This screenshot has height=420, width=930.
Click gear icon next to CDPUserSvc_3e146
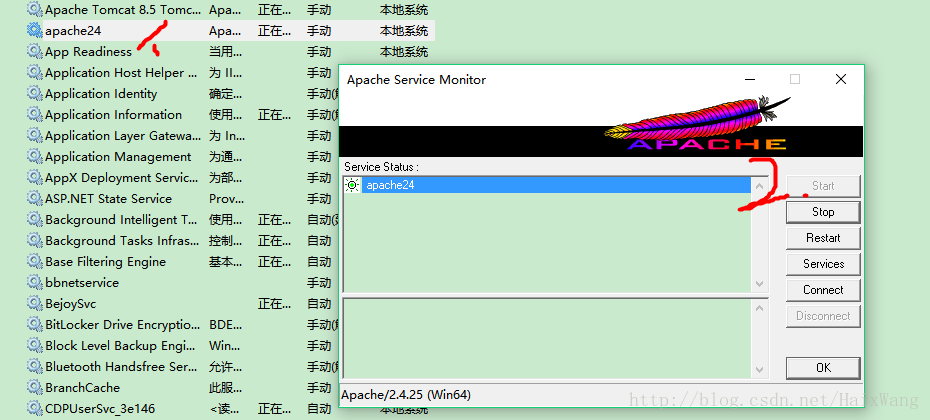click(x=35, y=409)
